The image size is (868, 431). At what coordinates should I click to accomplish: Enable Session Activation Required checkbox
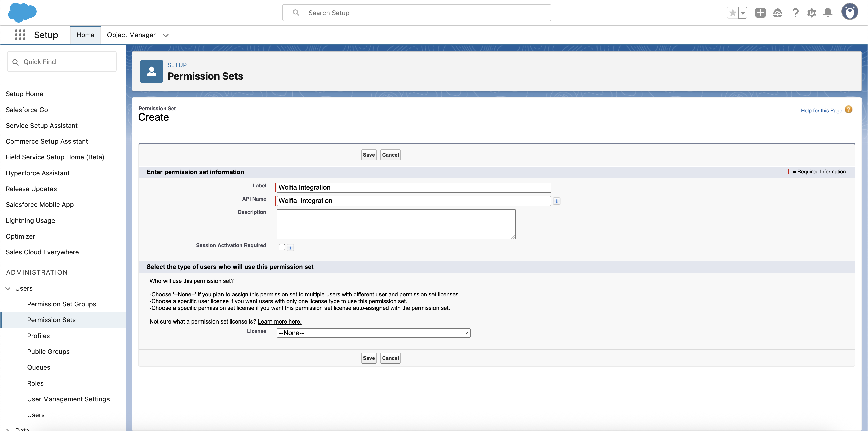pos(282,247)
